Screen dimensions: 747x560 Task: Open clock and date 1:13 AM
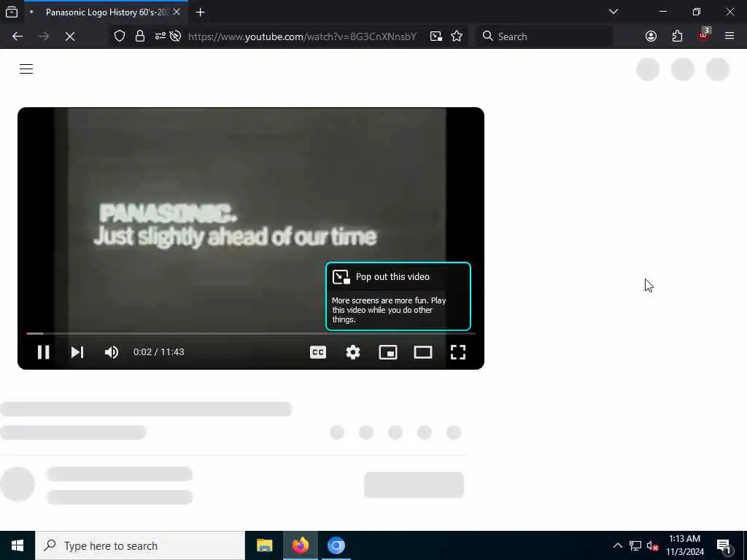(x=684, y=545)
